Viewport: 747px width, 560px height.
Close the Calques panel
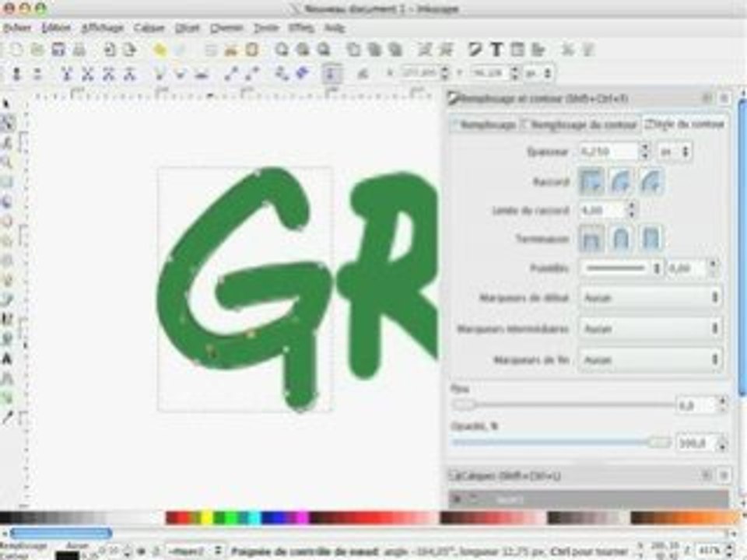724,475
